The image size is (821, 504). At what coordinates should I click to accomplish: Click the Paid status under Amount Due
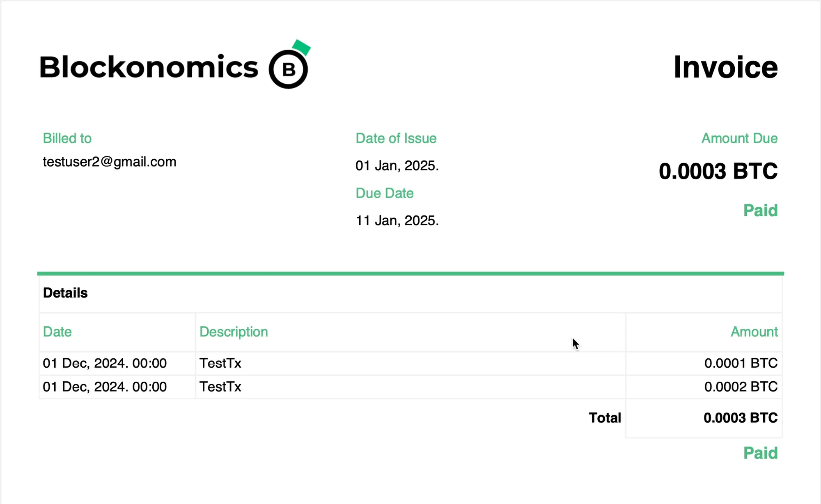point(761,211)
